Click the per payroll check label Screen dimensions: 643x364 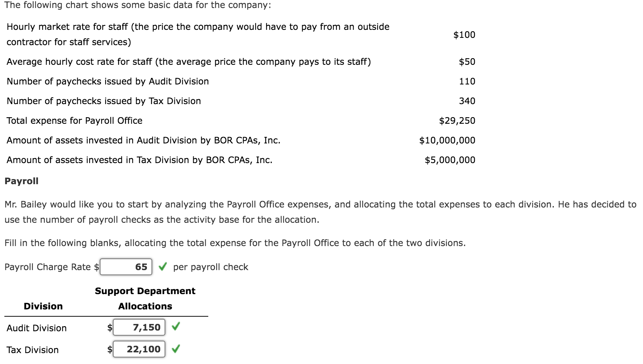[x=210, y=267]
